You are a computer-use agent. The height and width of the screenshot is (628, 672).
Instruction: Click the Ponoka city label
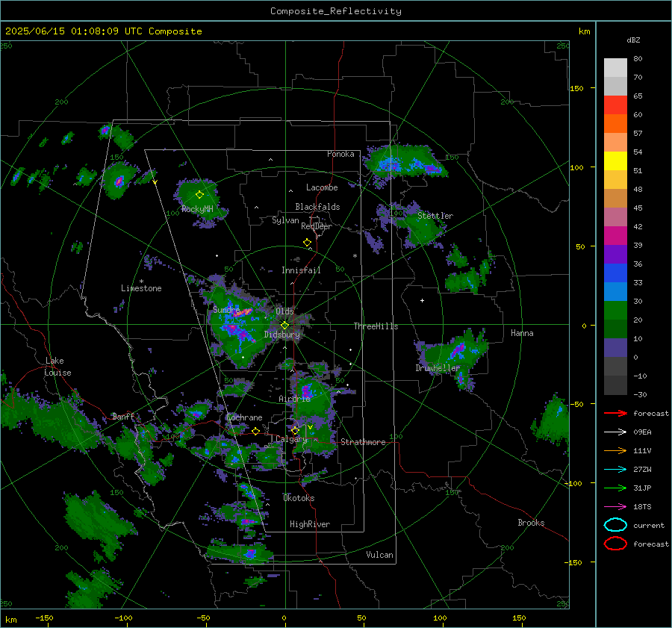(x=340, y=154)
